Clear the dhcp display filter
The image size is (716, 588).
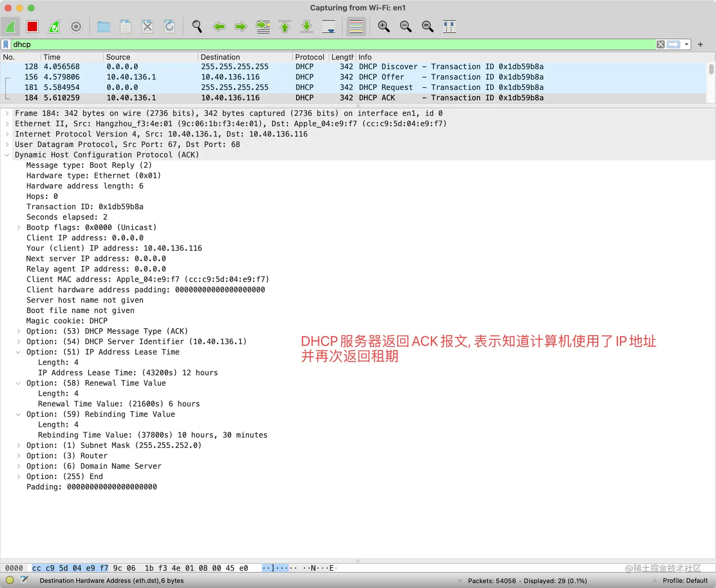(x=661, y=45)
